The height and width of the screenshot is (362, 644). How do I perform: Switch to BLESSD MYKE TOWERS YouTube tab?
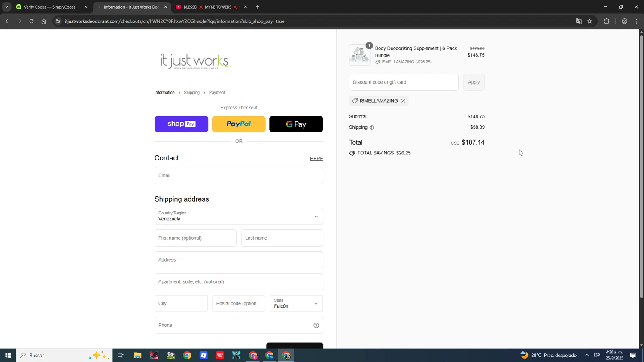208,7
